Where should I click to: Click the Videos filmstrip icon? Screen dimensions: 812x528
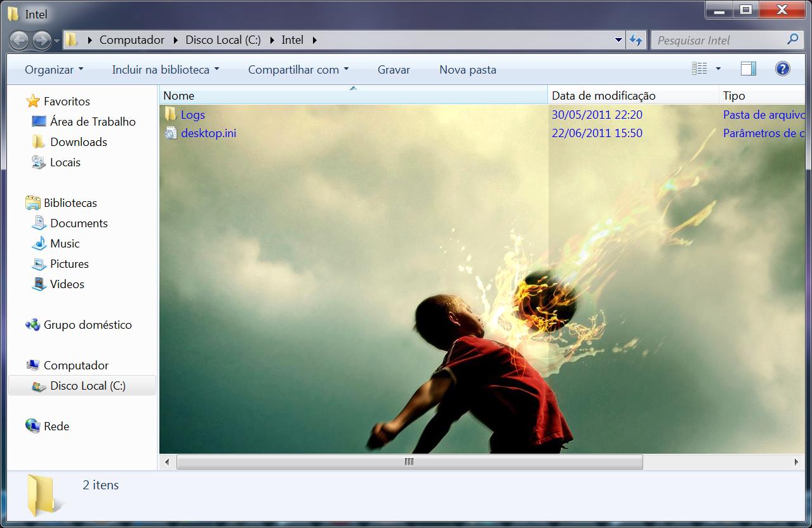pyautogui.click(x=39, y=284)
